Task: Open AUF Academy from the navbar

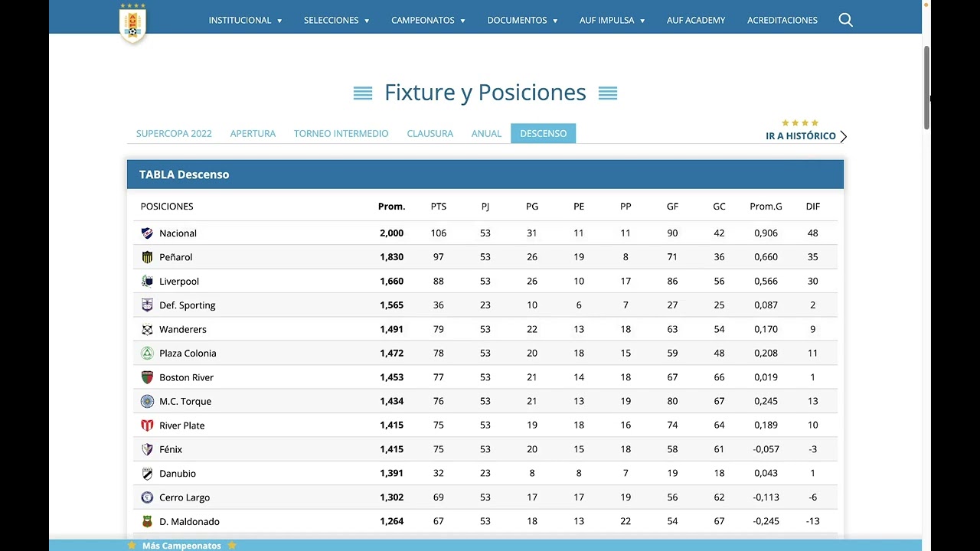Action: tap(696, 21)
